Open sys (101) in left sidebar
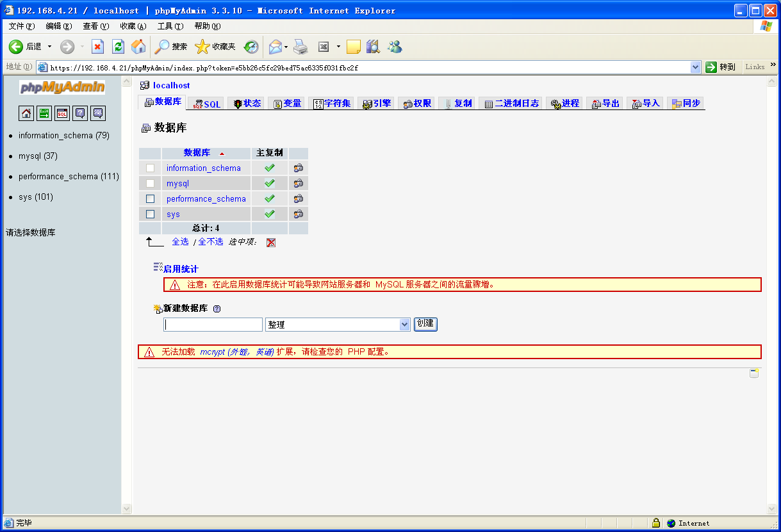Viewport: 781px width, 532px height. point(36,197)
